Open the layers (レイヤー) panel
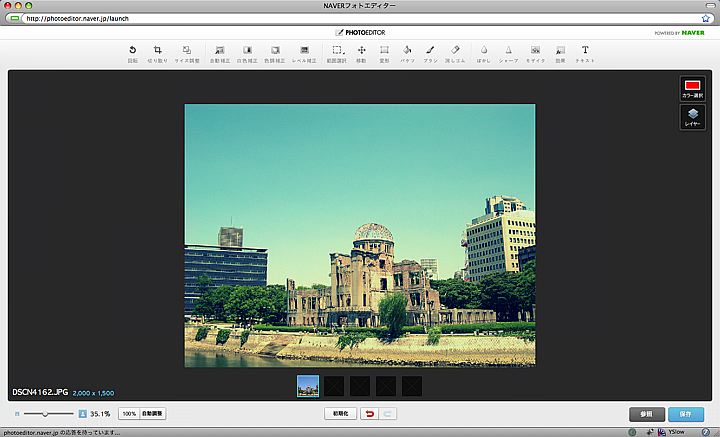 [x=692, y=117]
